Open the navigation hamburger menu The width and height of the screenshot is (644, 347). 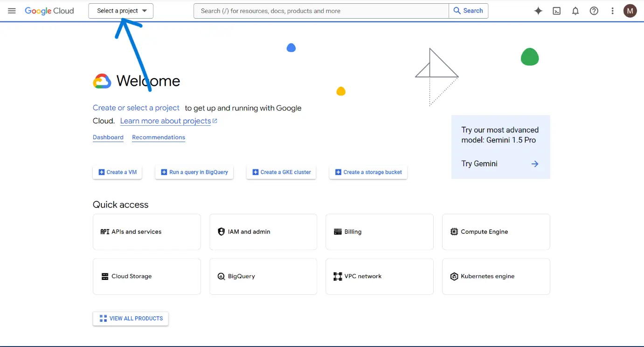click(x=12, y=11)
